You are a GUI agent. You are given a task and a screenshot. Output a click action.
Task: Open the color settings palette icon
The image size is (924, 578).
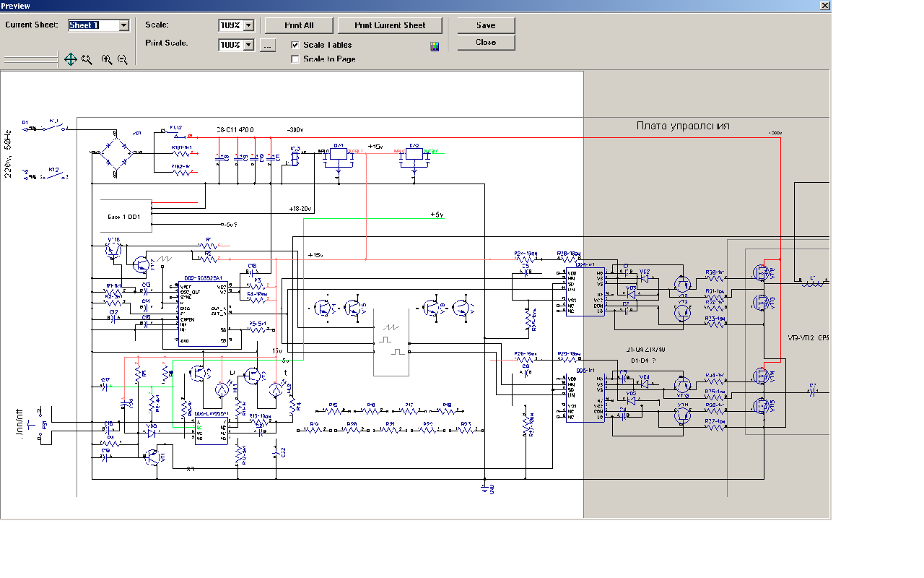435,47
